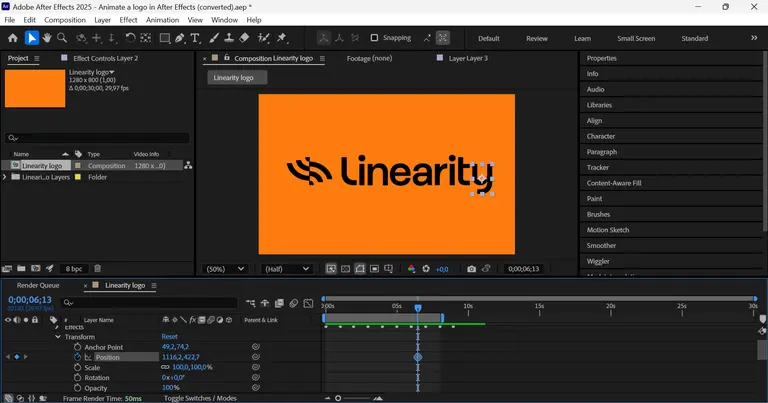Click the timeline zoom slider handle
Image resolution: width=768 pixels, height=403 pixels.
click(338, 399)
